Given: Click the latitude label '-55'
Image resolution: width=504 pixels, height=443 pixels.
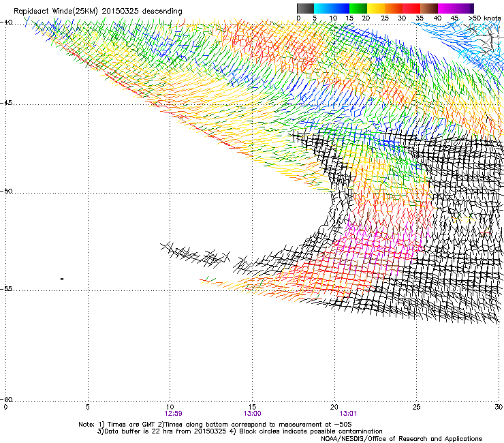Looking at the screenshot, I should pyautogui.click(x=6, y=288).
